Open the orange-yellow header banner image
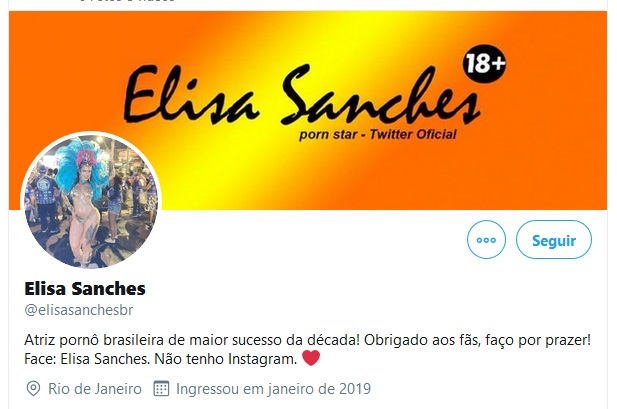This screenshot has width=617, height=409. (308, 110)
